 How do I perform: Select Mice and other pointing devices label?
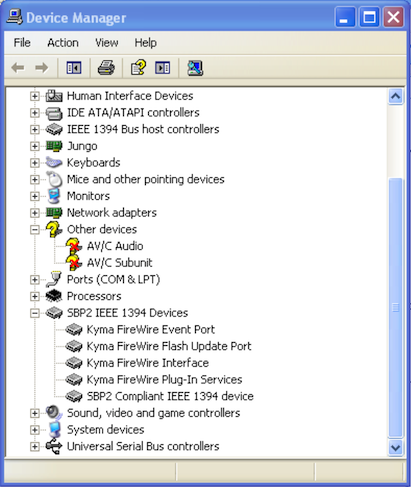tap(146, 179)
